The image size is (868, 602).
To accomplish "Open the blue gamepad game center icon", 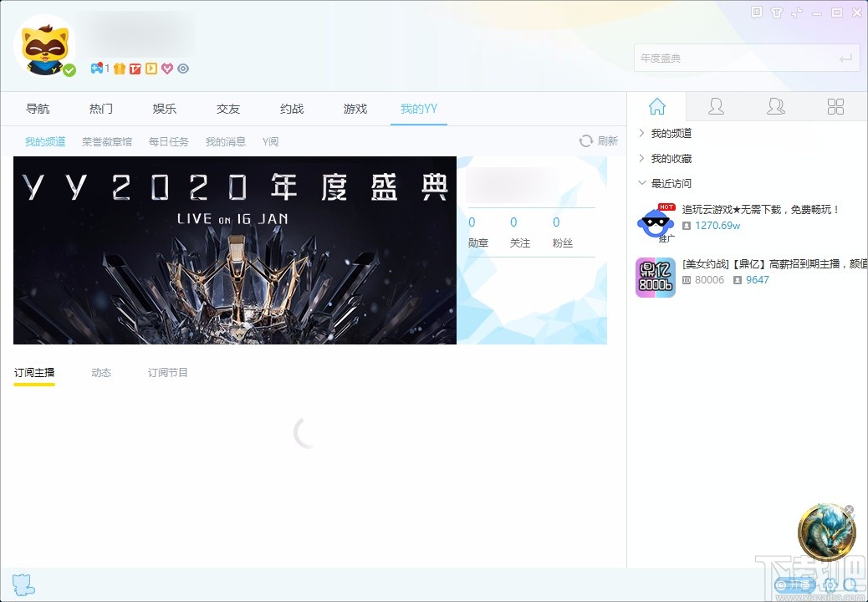I will click(x=97, y=69).
